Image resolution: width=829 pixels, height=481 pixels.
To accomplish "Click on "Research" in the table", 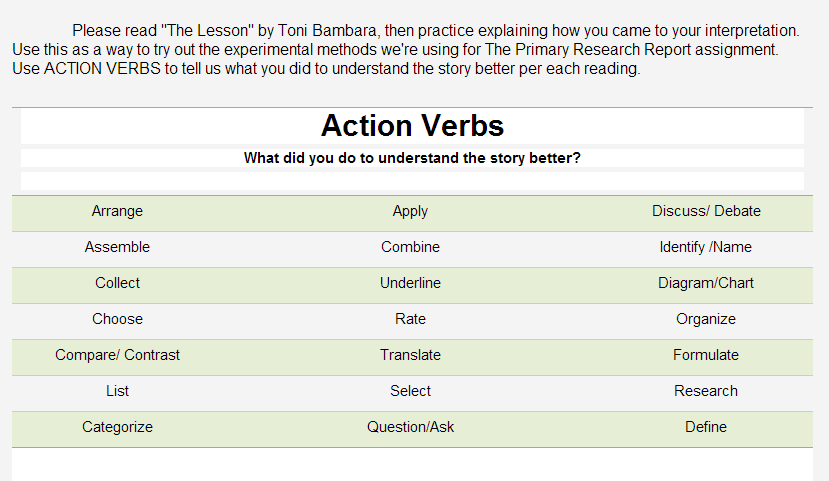I will (x=706, y=391).
